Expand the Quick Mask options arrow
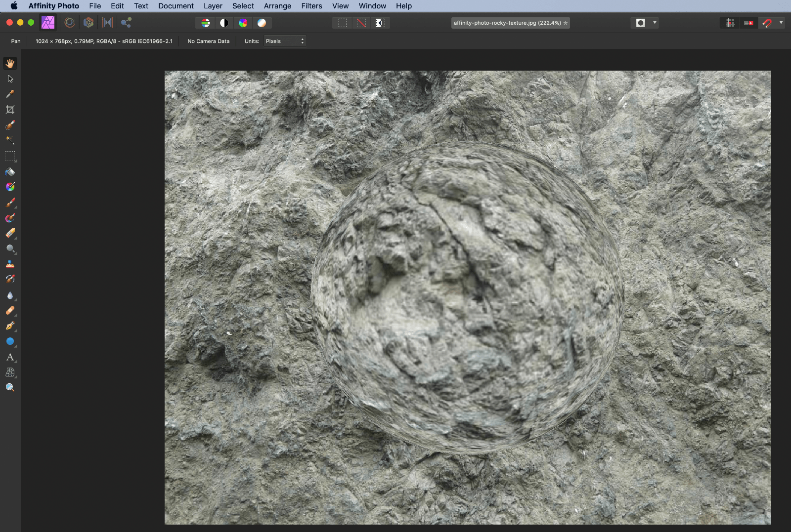 [655, 23]
